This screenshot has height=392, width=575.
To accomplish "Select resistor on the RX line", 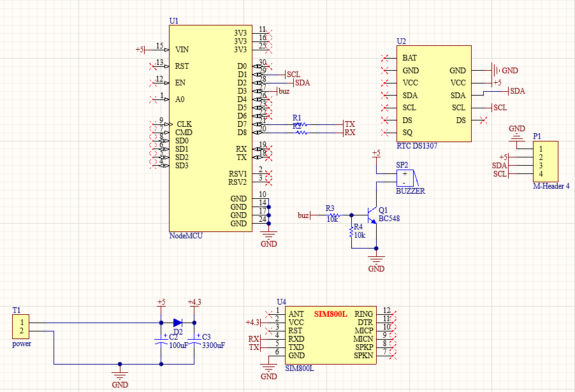I will 302,133.
